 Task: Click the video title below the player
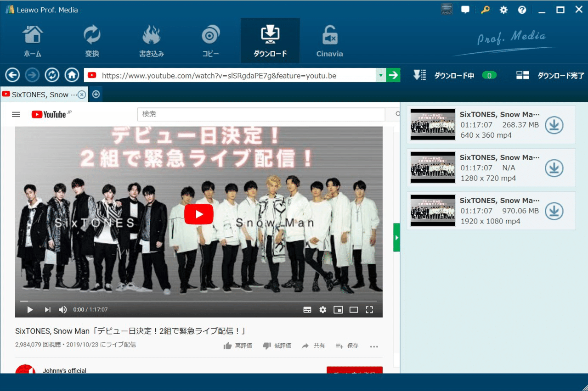coord(131,331)
